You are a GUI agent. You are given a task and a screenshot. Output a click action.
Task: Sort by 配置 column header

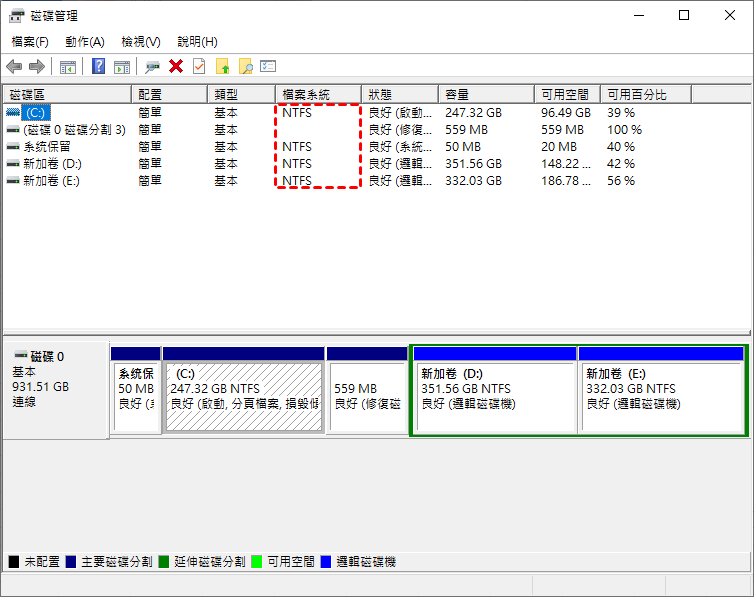170,94
